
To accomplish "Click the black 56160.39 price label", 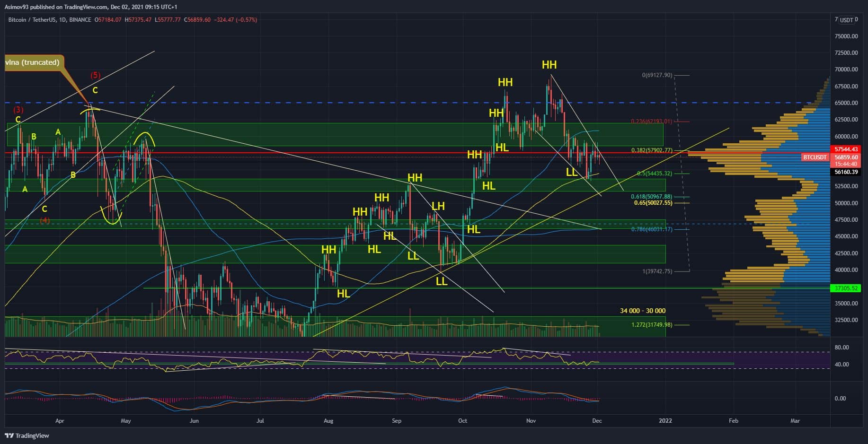I will [847, 172].
